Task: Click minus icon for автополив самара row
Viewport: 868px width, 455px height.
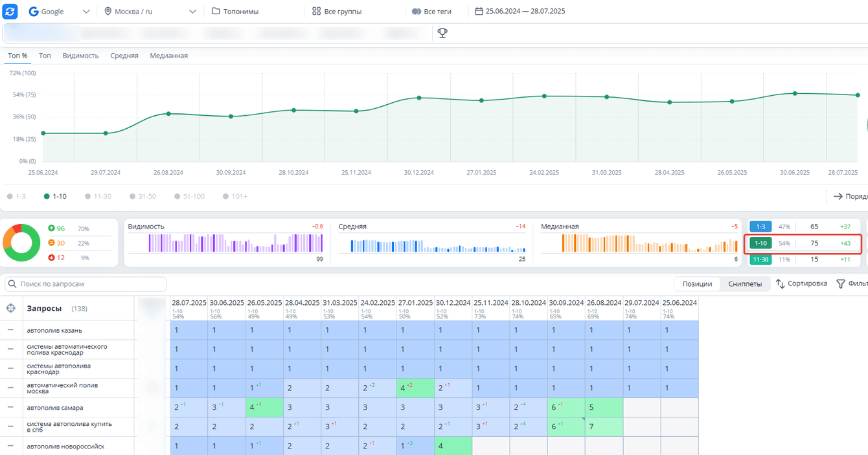Action: (10, 407)
